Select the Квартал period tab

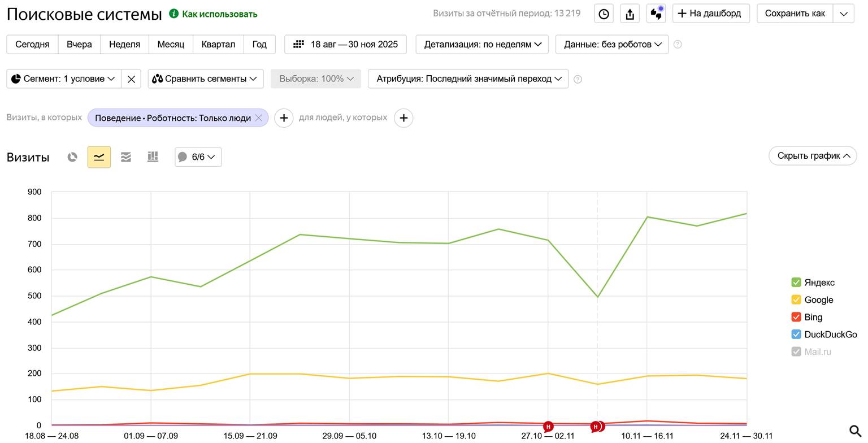218,44
